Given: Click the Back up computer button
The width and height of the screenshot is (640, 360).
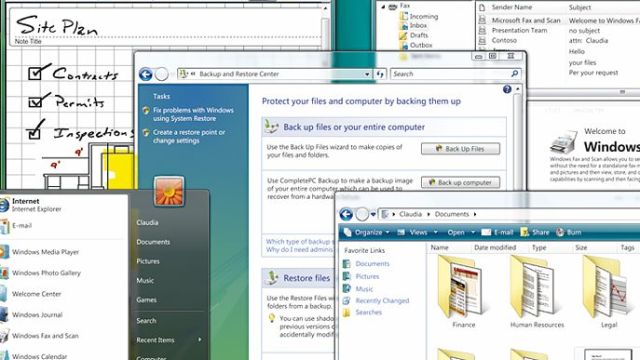Looking at the screenshot, I should point(460,182).
